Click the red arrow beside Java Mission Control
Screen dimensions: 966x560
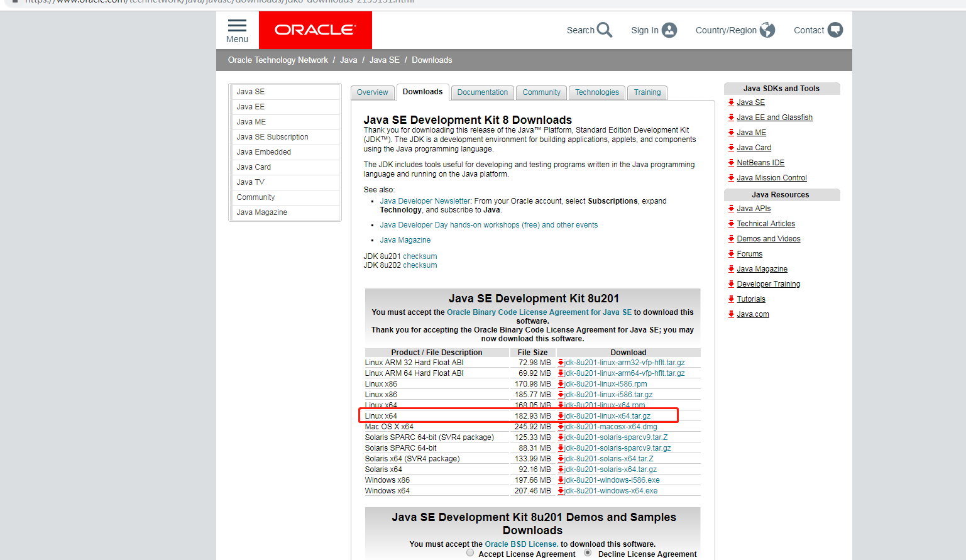pos(731,178)
